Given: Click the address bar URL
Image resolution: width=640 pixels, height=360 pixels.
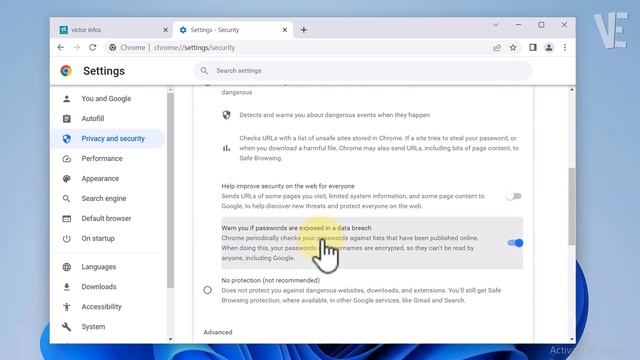Looking at the screenshot, I should point(194,47).
